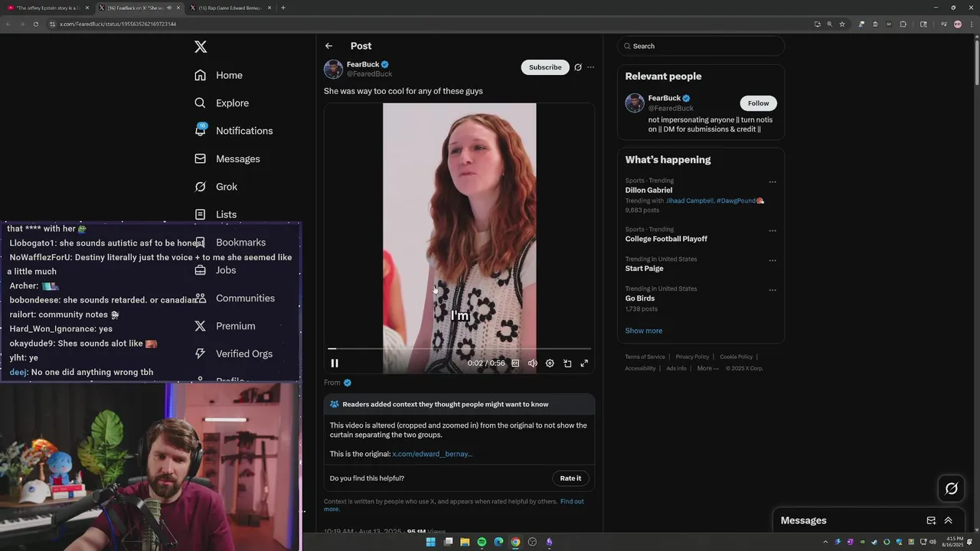This screenshot has height=551, width=980.
Task: Open Notifications with the 16 badge
Action: point(234,131)
